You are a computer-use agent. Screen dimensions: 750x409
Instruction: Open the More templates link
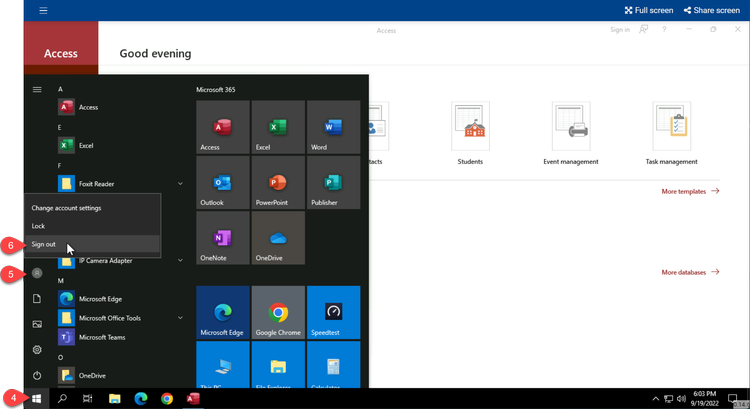(690, 191)
